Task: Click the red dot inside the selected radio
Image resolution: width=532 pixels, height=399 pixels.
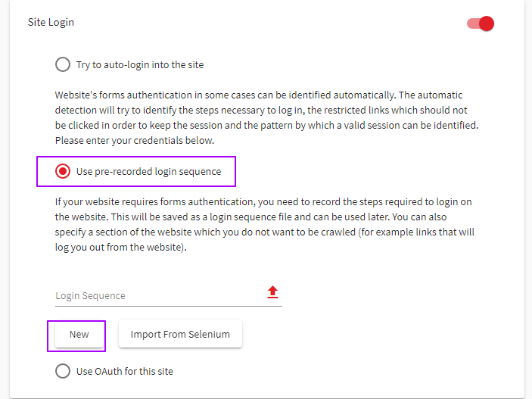Action: pyautogui.click(x=63, y=171)
